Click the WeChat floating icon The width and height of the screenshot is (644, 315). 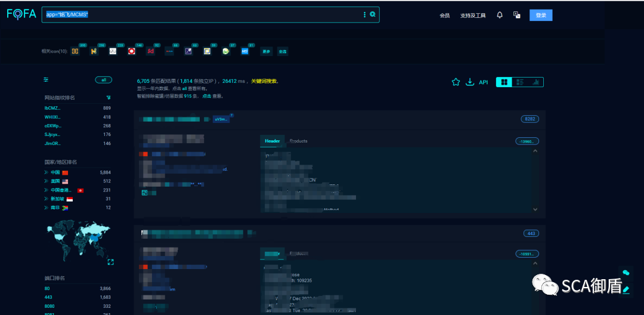[x=626, y=273]
